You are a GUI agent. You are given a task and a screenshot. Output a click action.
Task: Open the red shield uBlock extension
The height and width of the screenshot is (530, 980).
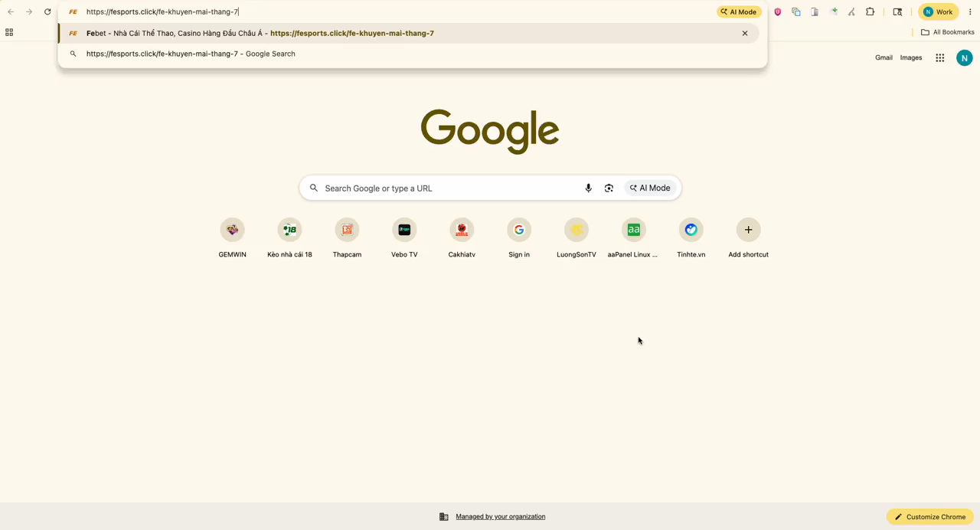pyautogui.click(x=778, y=11)
